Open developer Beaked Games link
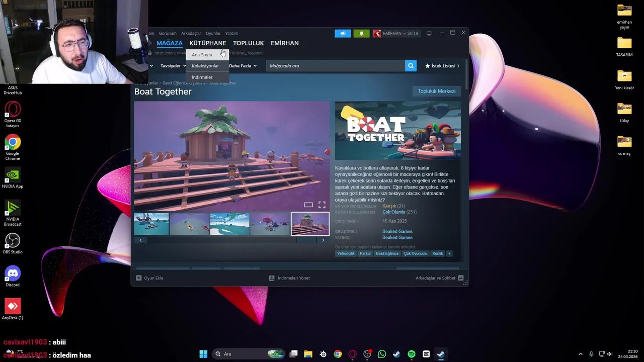Image resolution: width=644 pixels, height=362 pixels. [x=397, y=232]
